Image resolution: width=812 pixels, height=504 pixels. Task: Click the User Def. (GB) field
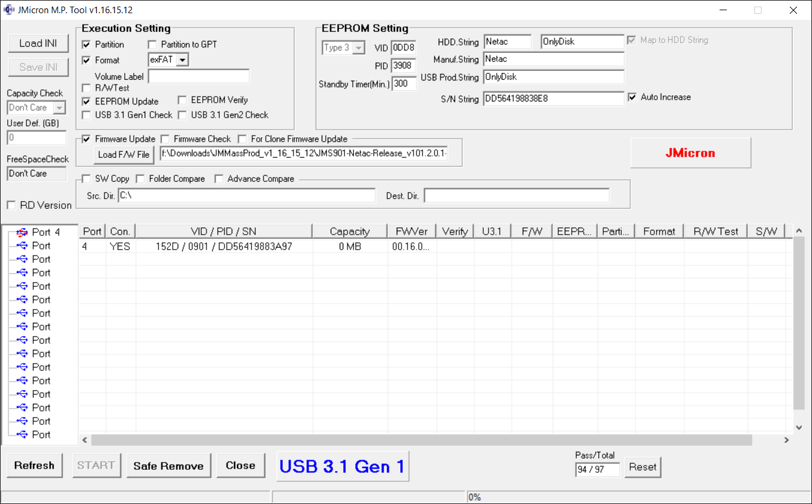pyautogui.click(x=37, y=137)
